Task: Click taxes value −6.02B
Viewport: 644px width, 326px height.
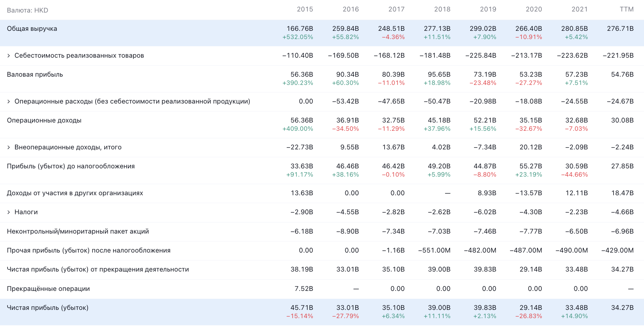Action: pyautogui.click(x=485, y=212)
